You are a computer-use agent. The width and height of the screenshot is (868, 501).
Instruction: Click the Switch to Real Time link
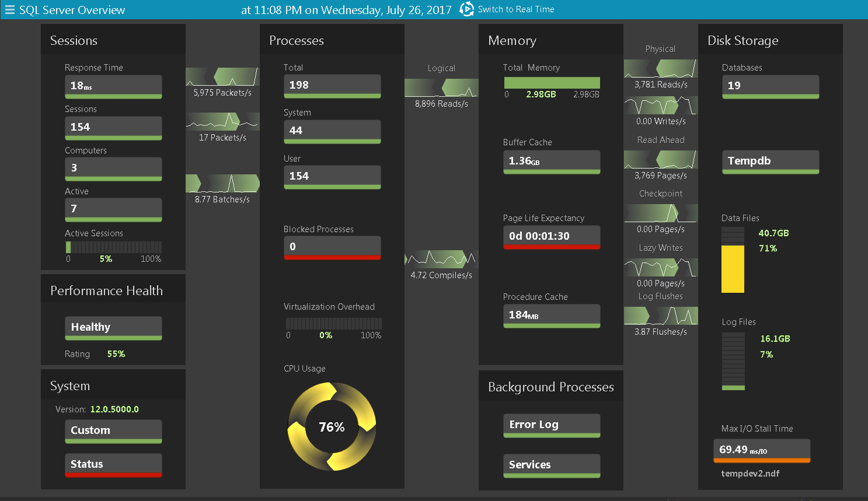click(x=516, y=9)
